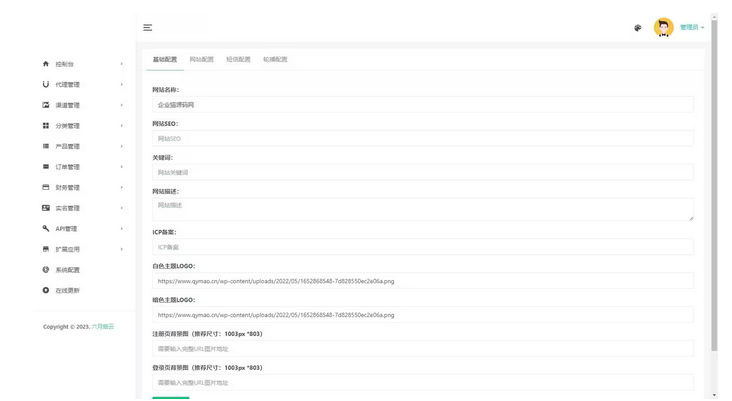This screenshot has width=732, height=401.
Task: Click the administrator avatar picture
Action: coord(663,28)
